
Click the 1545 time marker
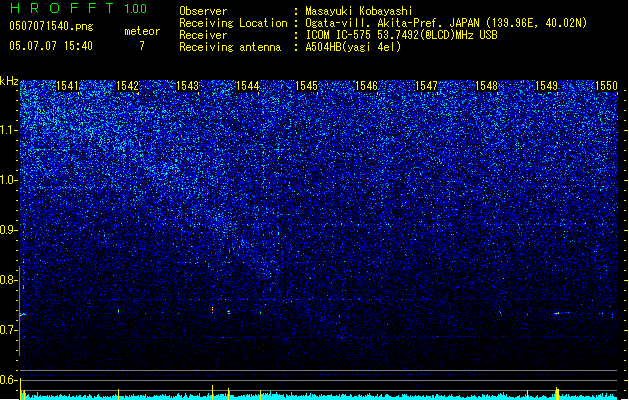306,86
